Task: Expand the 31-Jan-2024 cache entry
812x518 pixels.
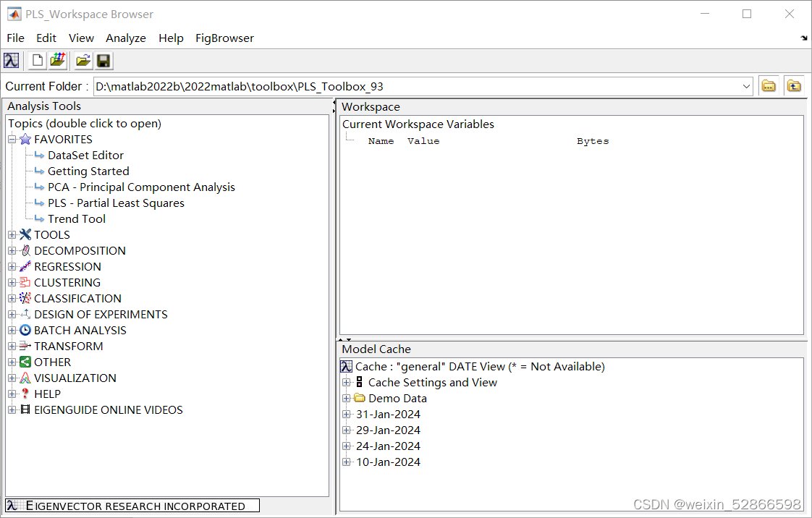Action: coord(347,414)
